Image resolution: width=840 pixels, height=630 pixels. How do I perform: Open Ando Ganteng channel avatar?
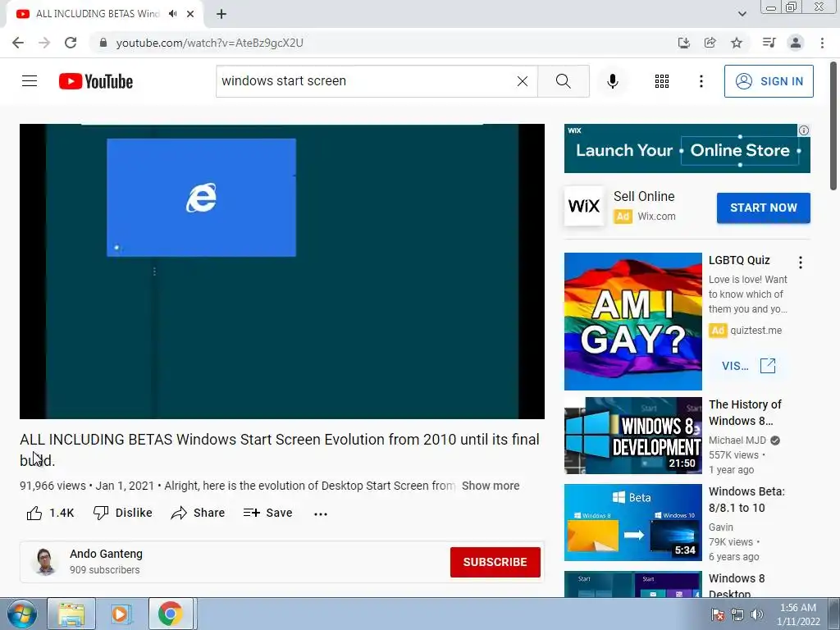coord(45,561)
